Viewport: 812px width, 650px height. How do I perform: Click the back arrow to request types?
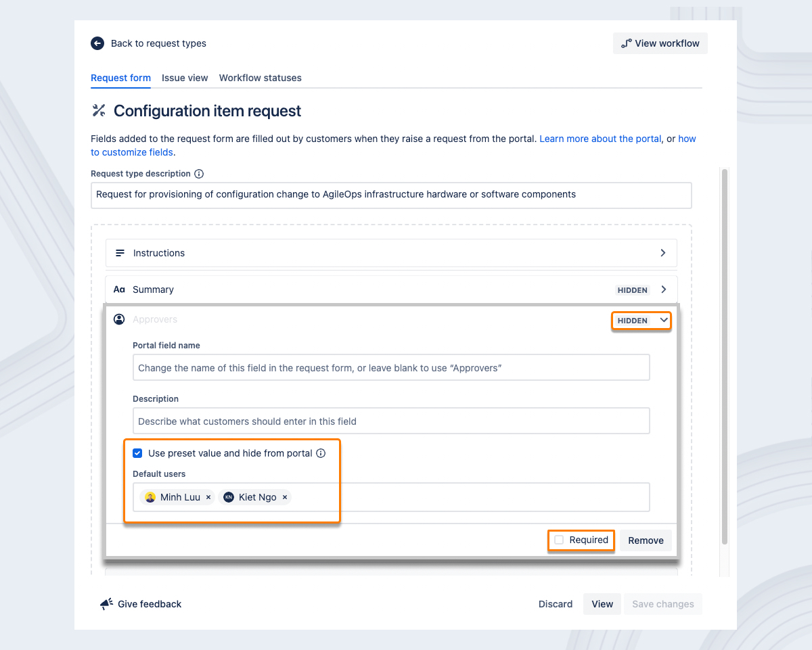[x=97, y=43]
